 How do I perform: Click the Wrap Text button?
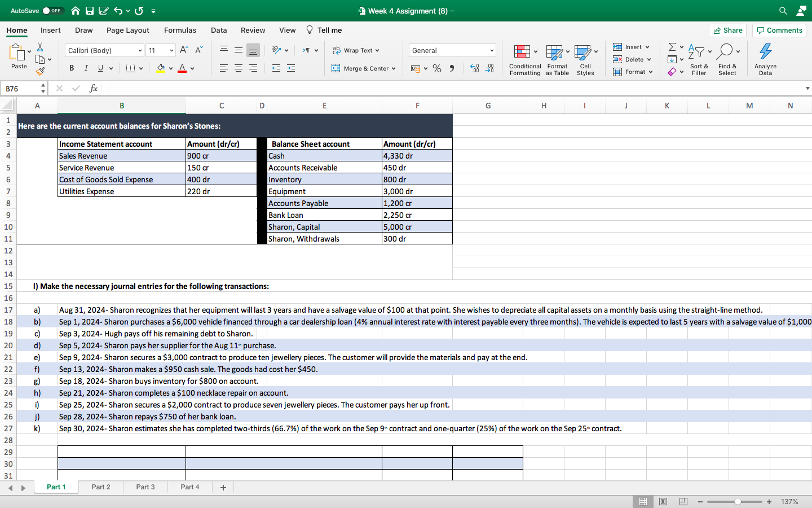tap(356, 50)
